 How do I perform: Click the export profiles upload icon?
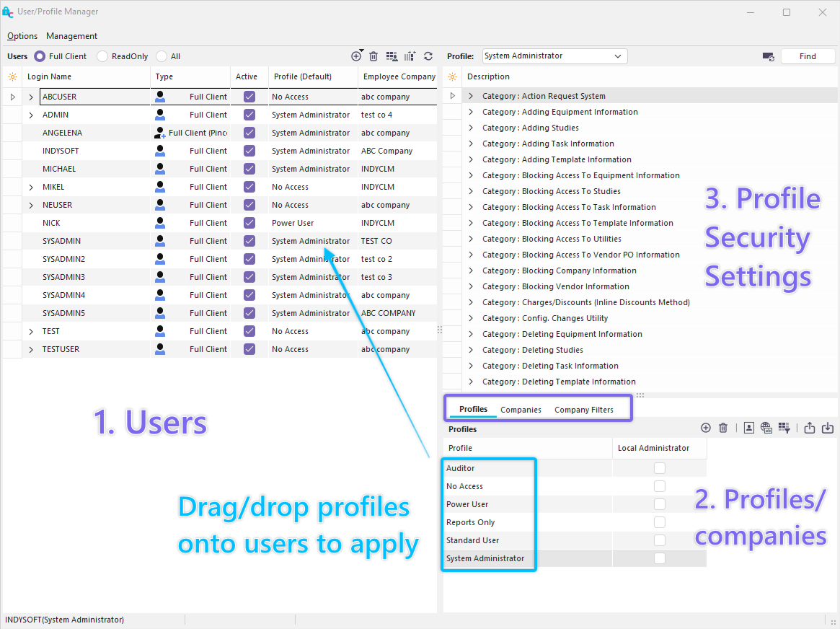pyautogui.click(x=810, y=428)
